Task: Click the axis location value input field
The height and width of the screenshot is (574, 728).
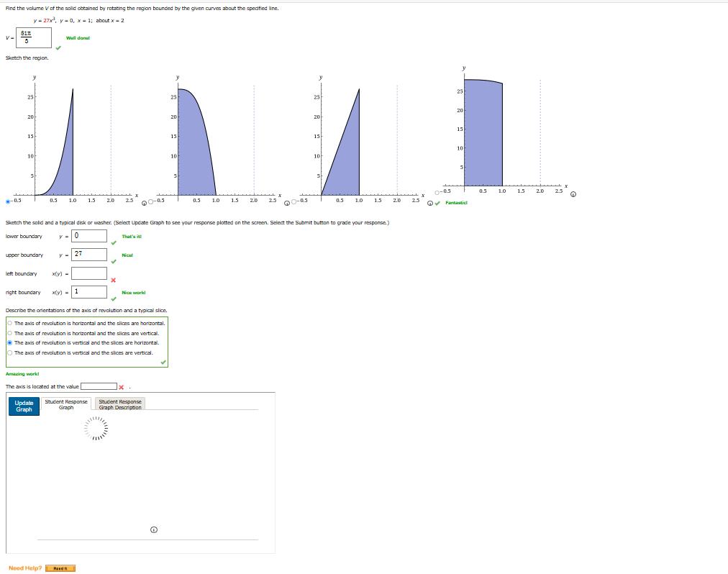Action: pyautogui.click(x=99, y=386)
